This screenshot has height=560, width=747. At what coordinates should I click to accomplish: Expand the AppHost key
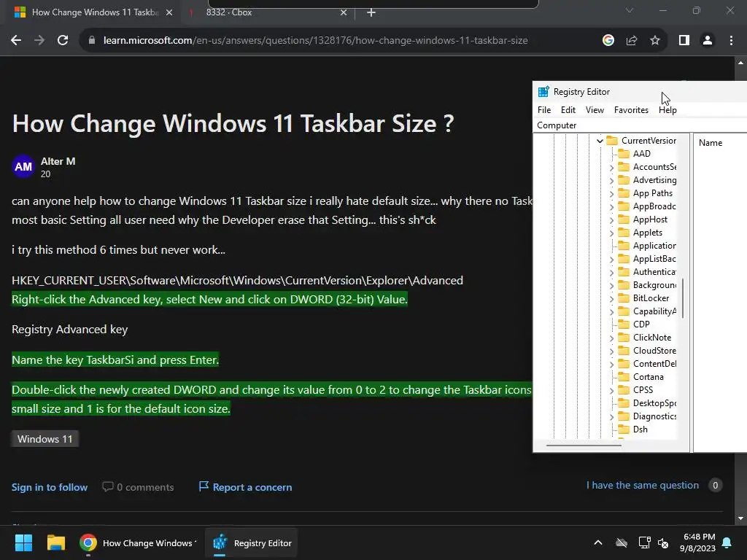(612, 219)
